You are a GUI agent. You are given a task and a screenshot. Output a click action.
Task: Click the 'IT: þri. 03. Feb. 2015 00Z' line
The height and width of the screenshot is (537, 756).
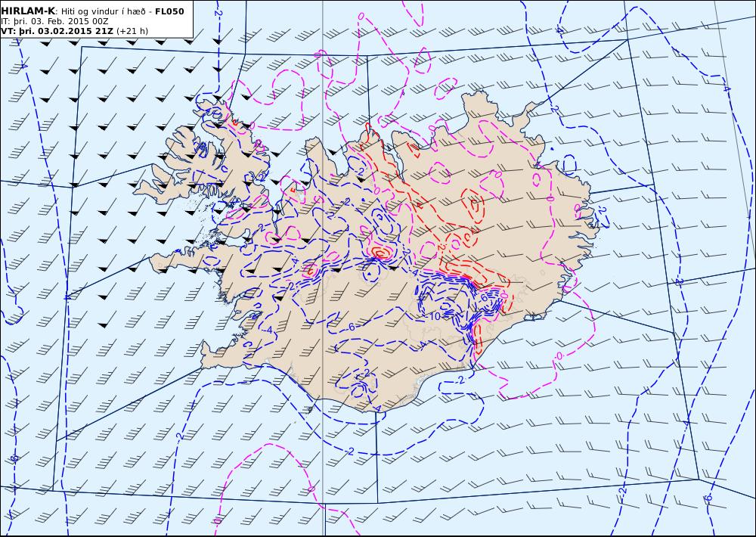pyautogui.click(x=54, y=21)
